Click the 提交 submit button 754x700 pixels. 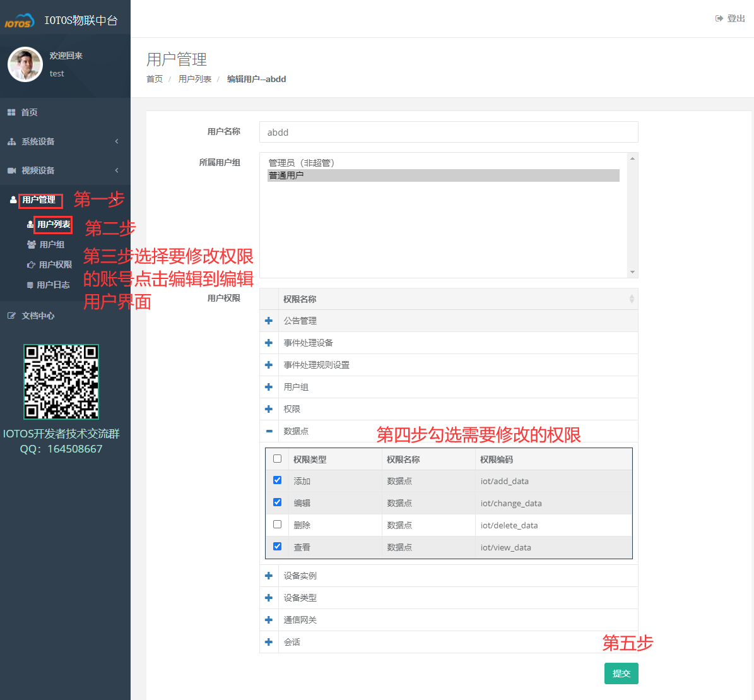(x=621, y=673)
